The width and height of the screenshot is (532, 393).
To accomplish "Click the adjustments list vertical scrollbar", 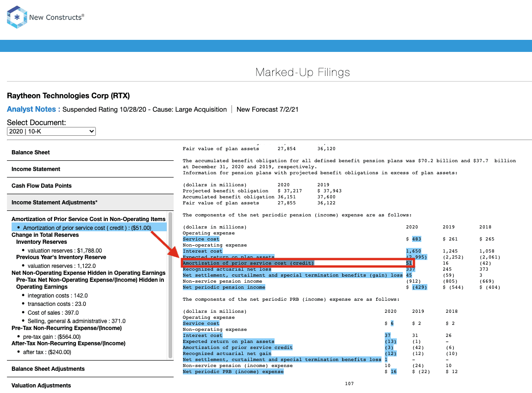I will 170,285.
